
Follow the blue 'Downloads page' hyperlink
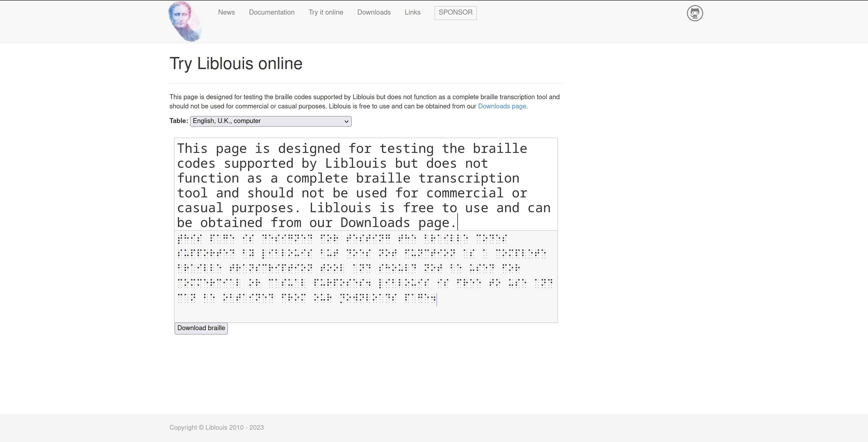click(x=502, y=106)
